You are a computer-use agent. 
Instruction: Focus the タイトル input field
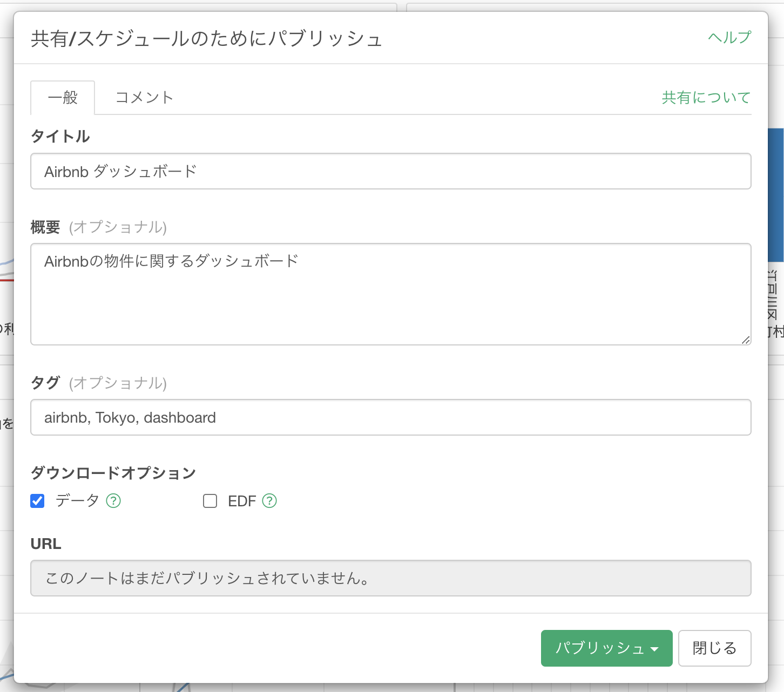point(391,171)
